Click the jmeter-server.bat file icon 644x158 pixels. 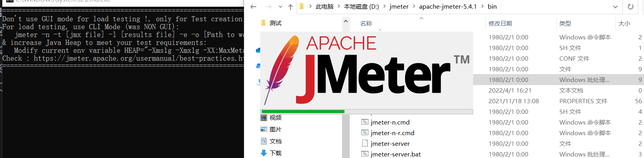click(365, 154)
